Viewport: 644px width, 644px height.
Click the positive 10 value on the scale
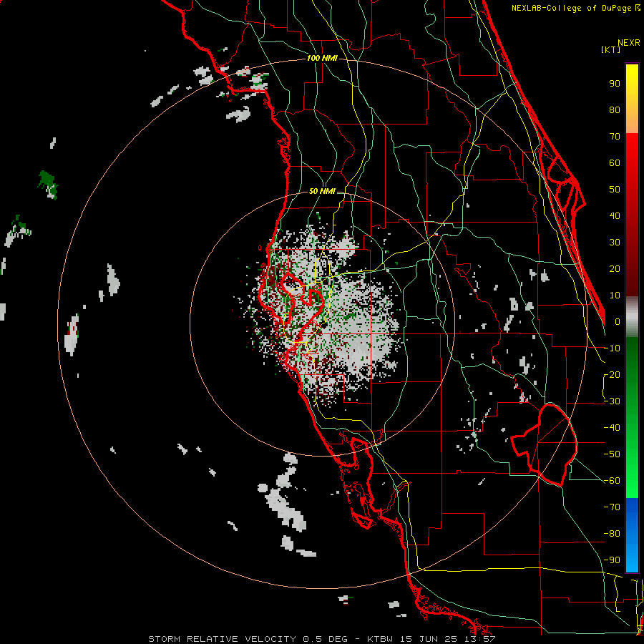click(615, 296)
